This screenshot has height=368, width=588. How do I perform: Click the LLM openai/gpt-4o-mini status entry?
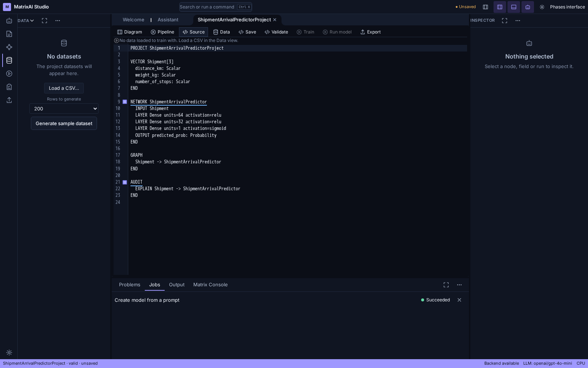pos(548,364)
